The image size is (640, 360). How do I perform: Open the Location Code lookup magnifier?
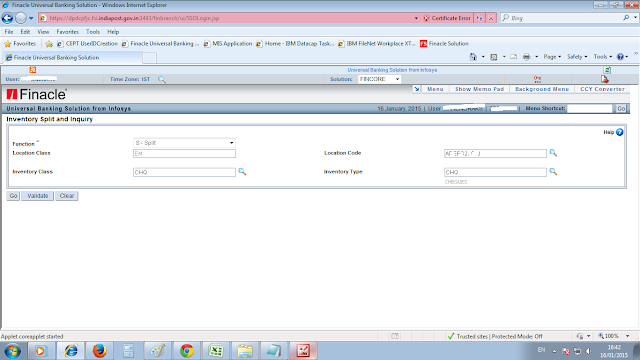point(553,153)
